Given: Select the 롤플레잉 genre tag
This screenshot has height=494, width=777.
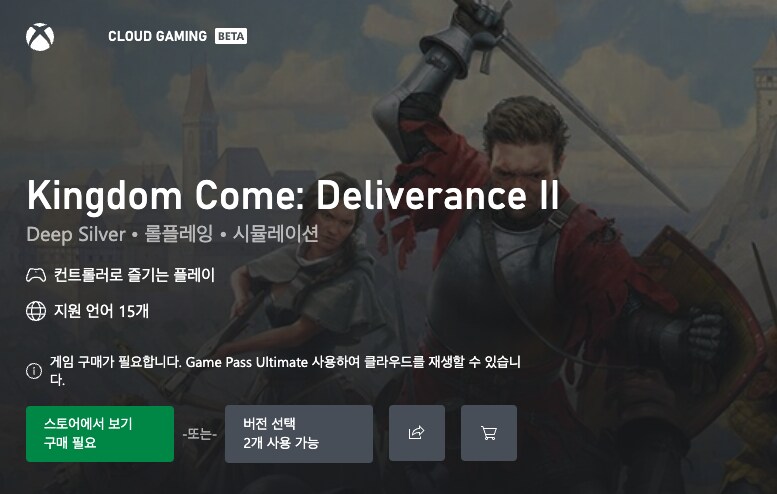Looking at the screenshot, I should [x=178, y=234].
